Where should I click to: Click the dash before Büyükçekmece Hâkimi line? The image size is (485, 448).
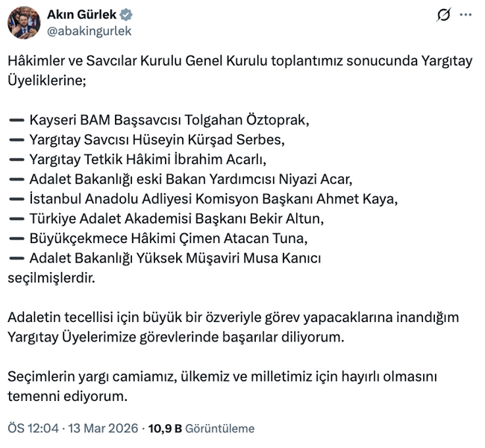(16, 239)
